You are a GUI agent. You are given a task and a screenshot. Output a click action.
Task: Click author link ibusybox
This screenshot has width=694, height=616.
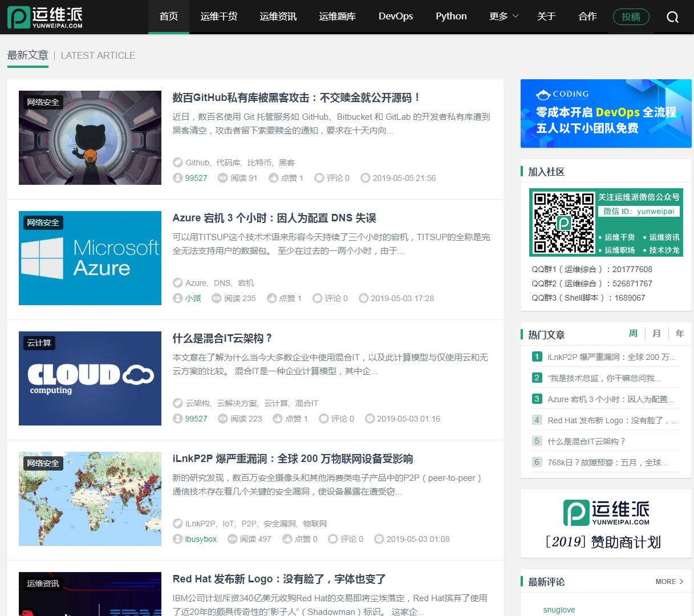pos(201,539)
